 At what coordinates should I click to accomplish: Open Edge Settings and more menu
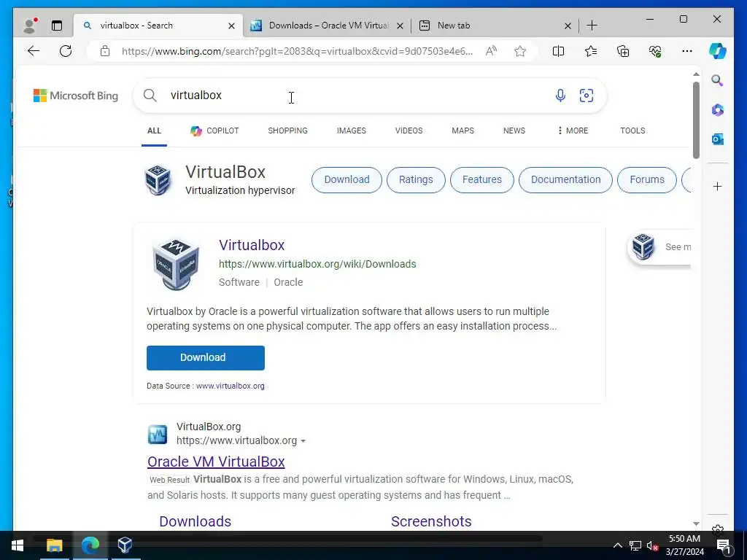click(687, 51)
